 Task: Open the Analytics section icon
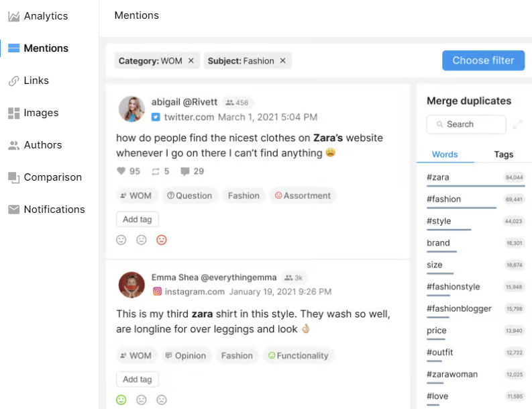[x=13, y=16]
